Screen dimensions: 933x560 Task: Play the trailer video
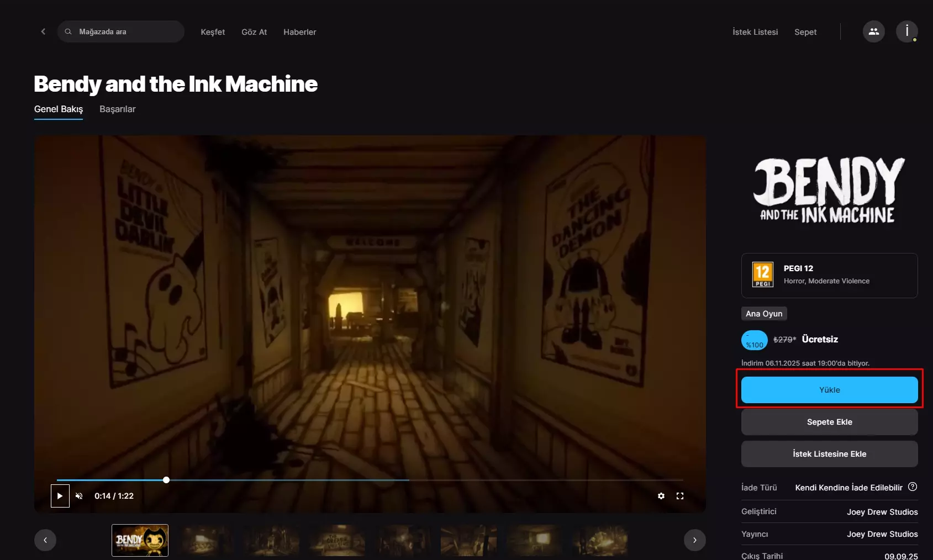coord(59,496)
